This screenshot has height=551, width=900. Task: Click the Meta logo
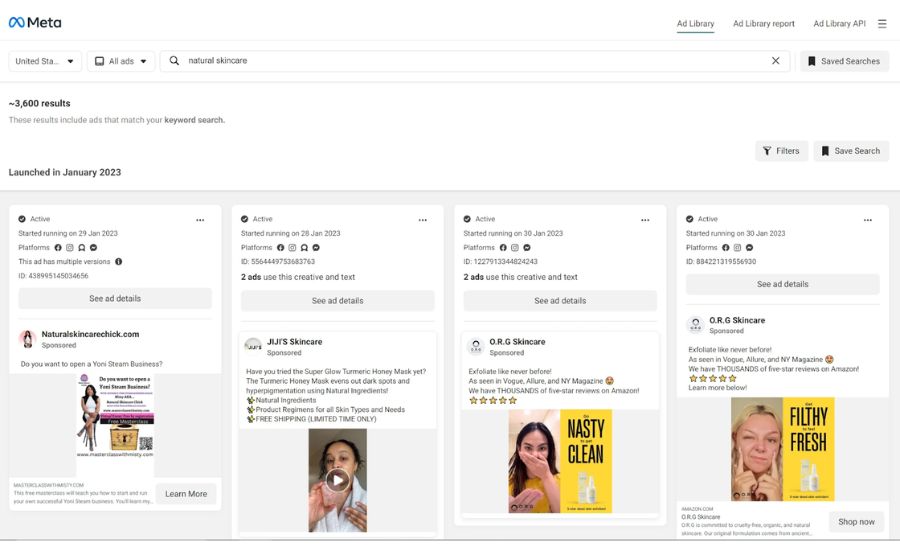click(35, 22)
